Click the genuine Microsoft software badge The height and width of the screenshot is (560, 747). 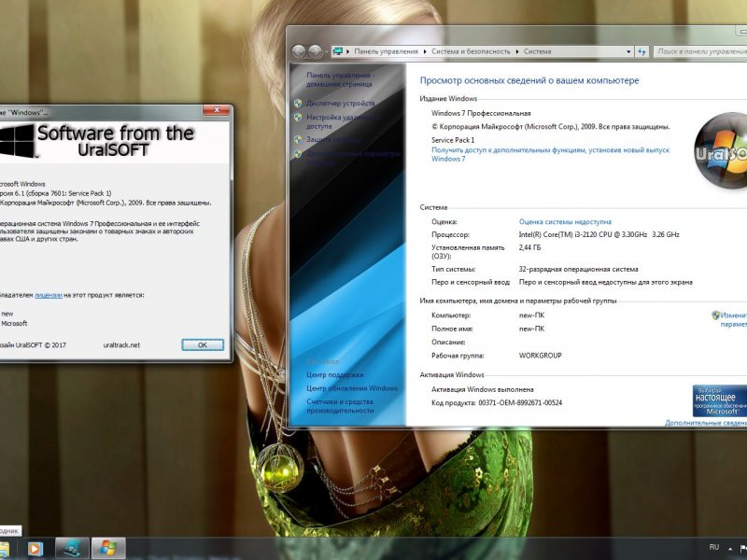pos(720,400)
